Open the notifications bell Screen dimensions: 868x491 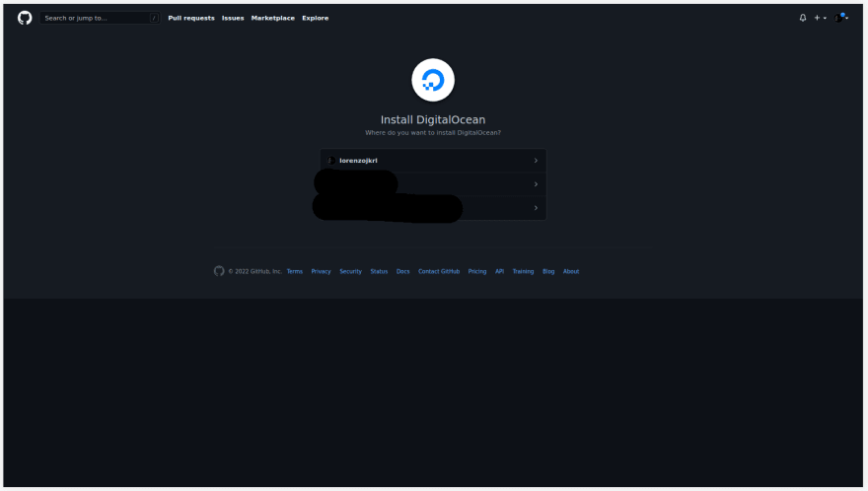click(x=803, y=19)
